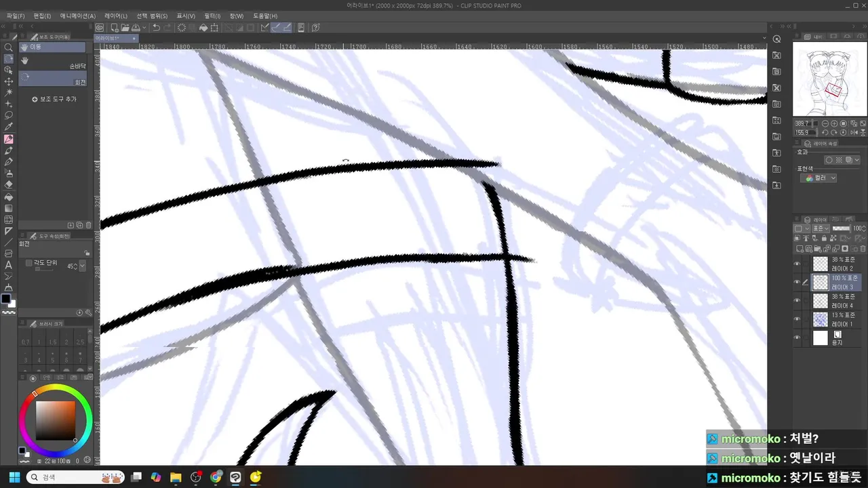Viewport: 868px width, 488px height.
Task: Select the Text tool
Action: coord(9,265)
